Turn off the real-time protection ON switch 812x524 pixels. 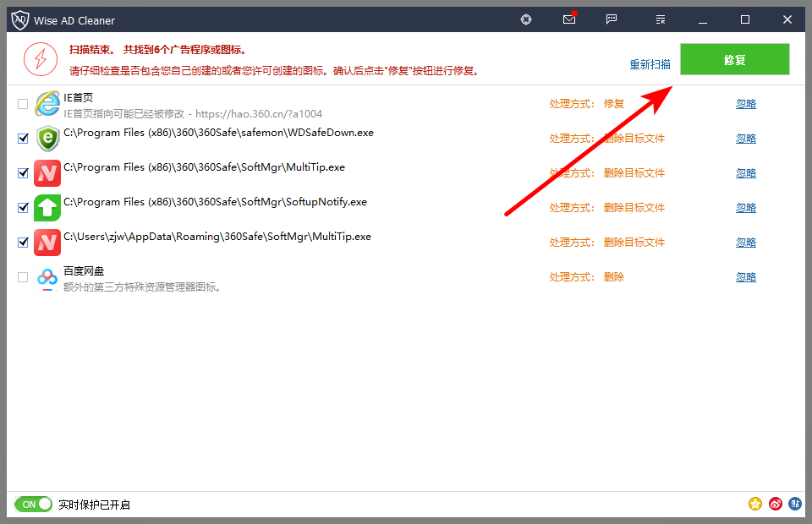point(34,505)
